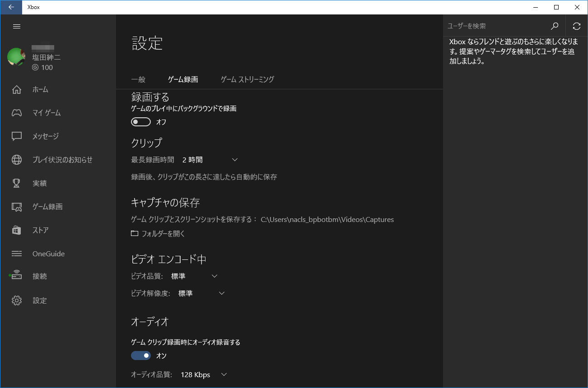
Task: Turn off the audio recording switch
Action: pos(141,356)
